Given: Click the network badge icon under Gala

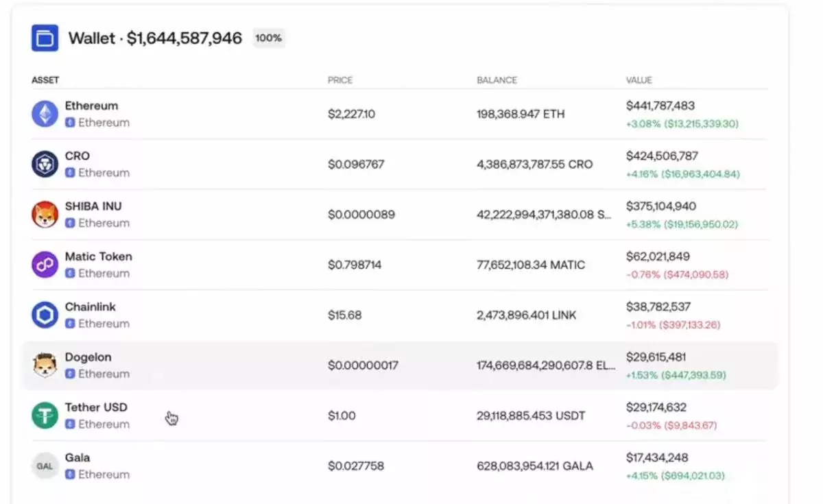Looking at the screenshot, I should (70, 474).
